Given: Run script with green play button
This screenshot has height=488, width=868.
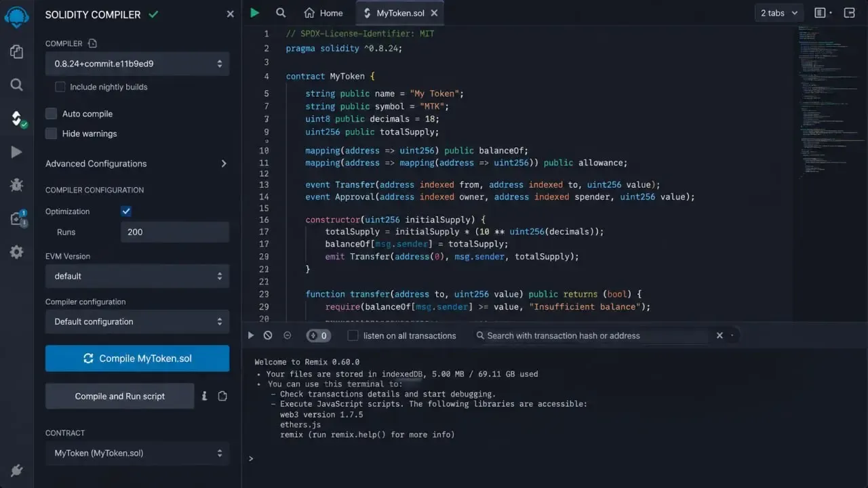Looking at the screenshot, I should [254, 12].
